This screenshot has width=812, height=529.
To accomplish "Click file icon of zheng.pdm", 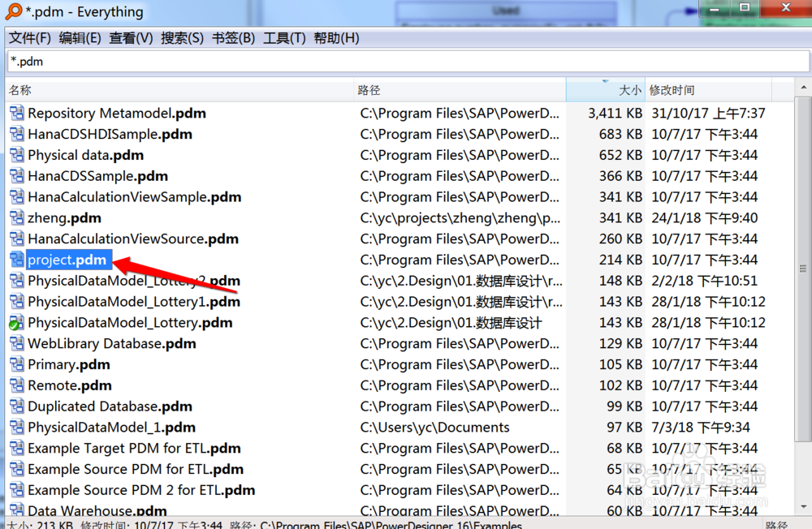I will (16, 218).
